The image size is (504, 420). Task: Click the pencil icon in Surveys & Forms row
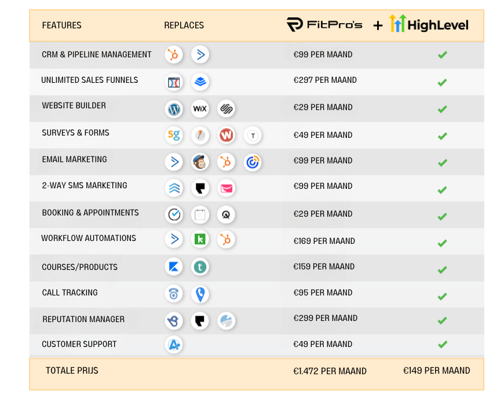200,135
